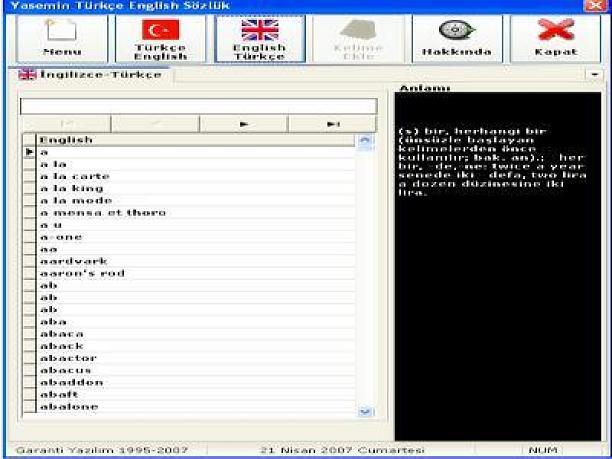Image resolution: width=612 pixels, height=459 pixels.
Task: Click the row indicator beside 'a'
Action: click(x=30, y=152)
